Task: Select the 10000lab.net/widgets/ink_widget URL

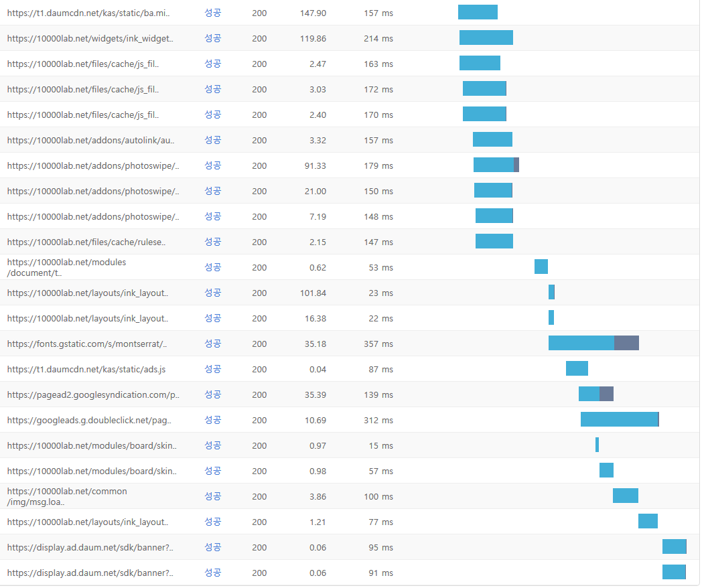Action: coord(90,39)
